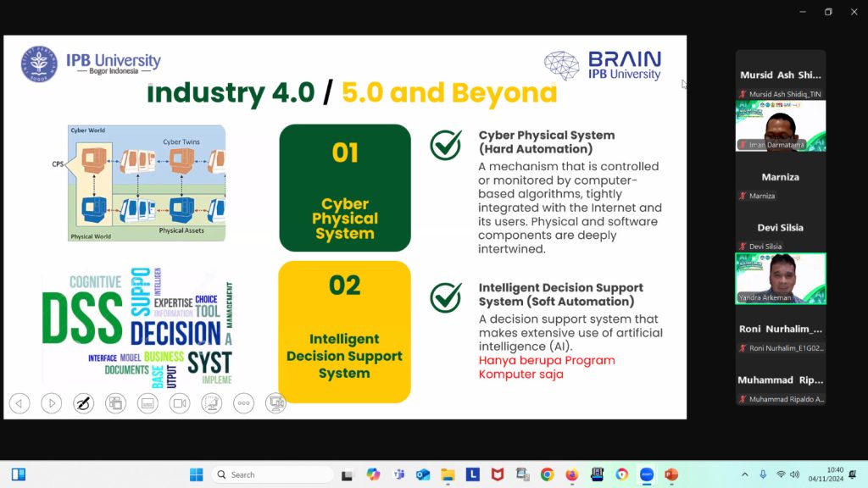Screen dimensions: 868x488
Task: Click Mursid Ash Shidiq participant tile
Action: coord(781,75)
